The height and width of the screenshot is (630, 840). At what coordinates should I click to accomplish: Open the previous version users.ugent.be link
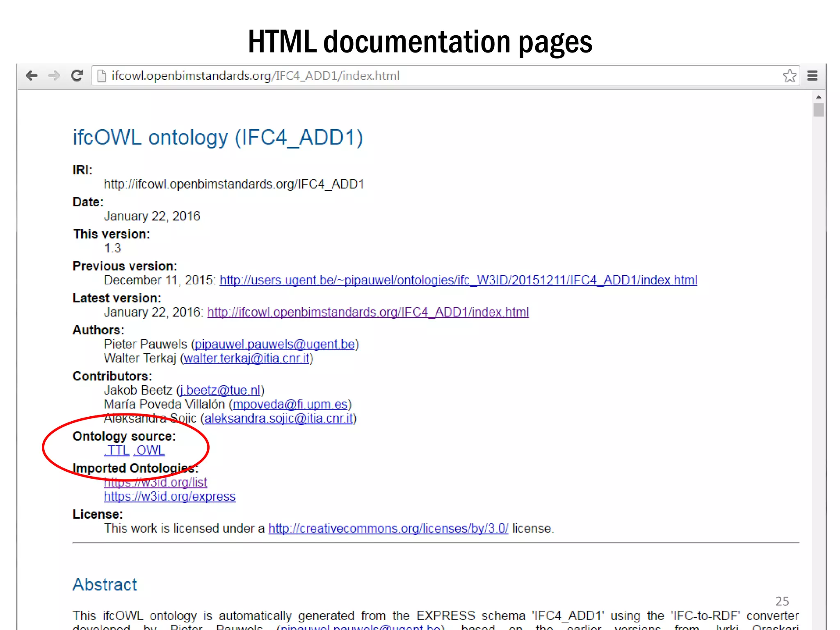click(x=459, y=280)
